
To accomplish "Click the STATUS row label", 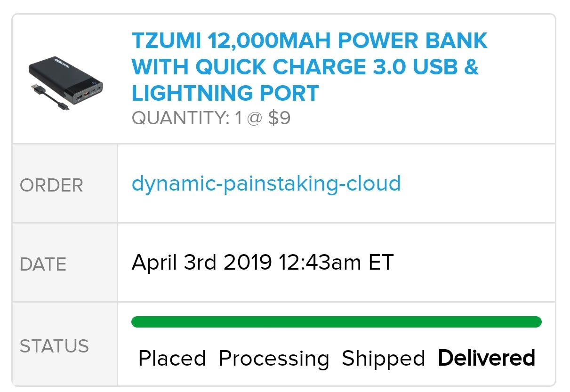I will [54, 346].
